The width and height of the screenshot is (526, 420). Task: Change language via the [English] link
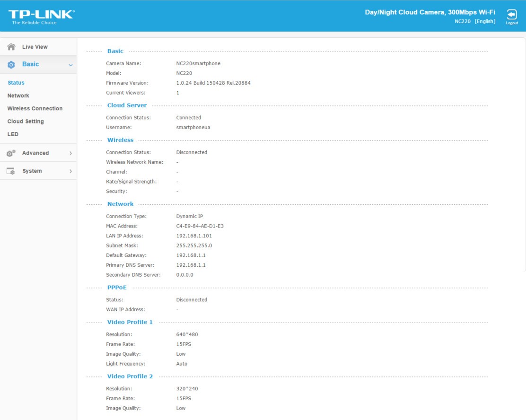[485, 21]
